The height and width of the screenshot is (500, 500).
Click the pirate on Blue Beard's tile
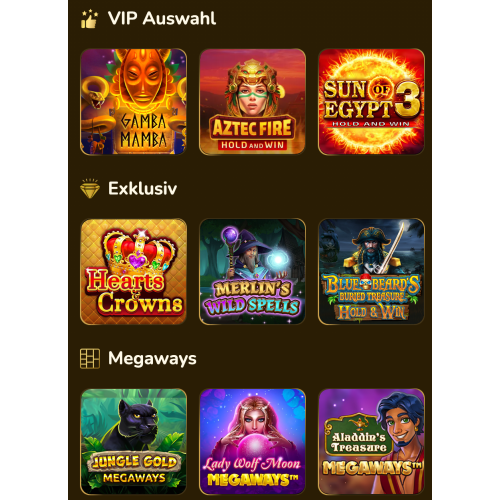point(372,249)
